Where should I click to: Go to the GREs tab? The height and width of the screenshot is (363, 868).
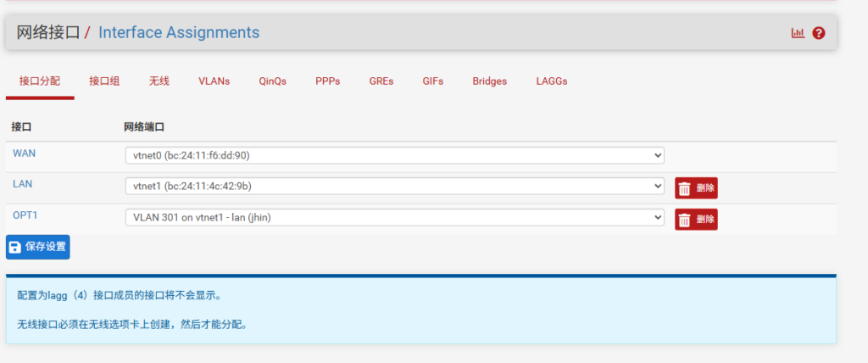(x=381, y=81)
